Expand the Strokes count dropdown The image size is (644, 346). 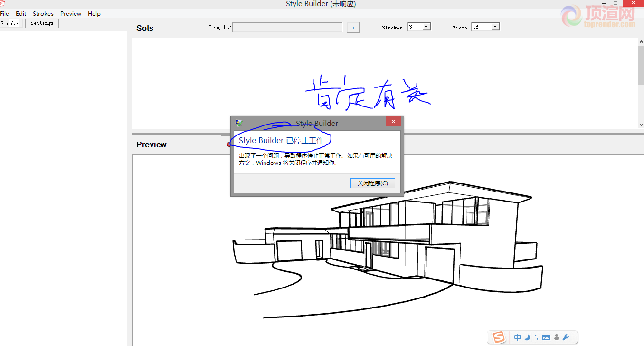(x=426, y=27)
